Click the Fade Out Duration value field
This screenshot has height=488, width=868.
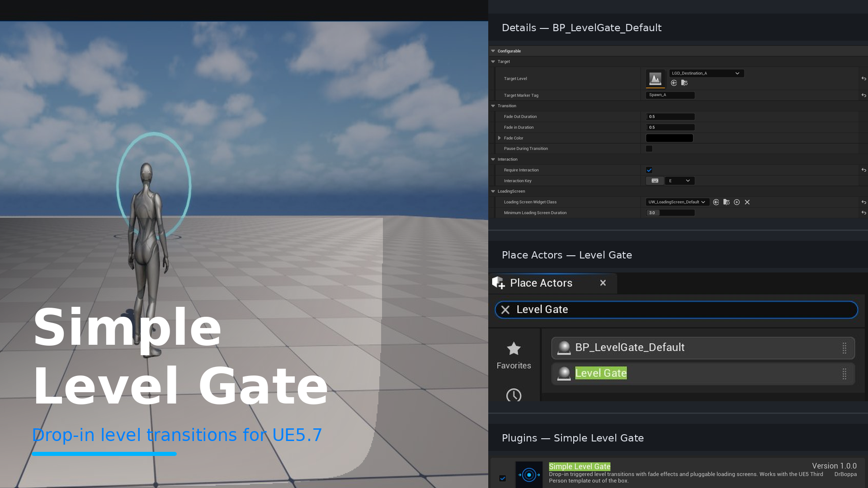click(670, 117)
